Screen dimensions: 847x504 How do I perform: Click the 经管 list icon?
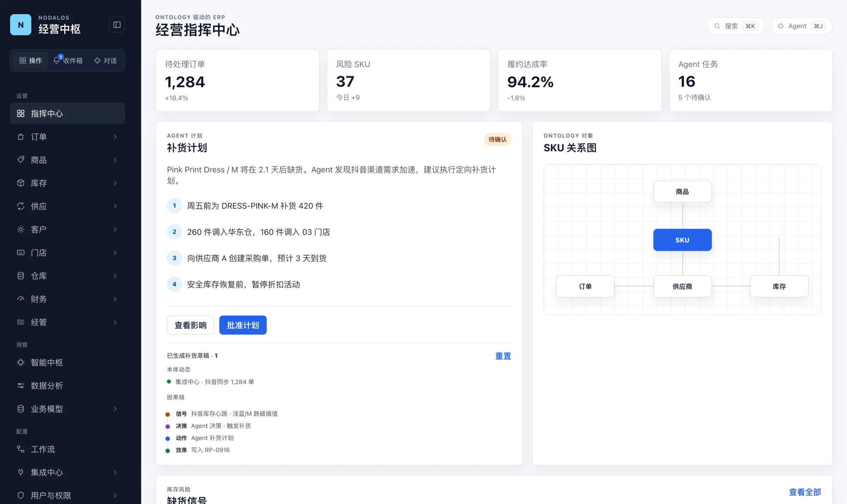pyautogui.click(x=21, y=322)
